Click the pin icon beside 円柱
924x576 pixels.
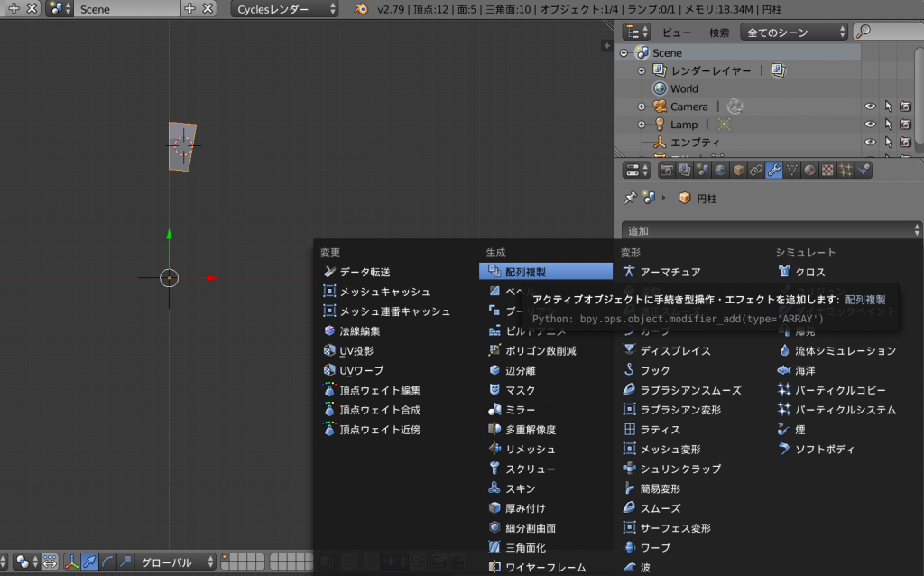[631, 198]
